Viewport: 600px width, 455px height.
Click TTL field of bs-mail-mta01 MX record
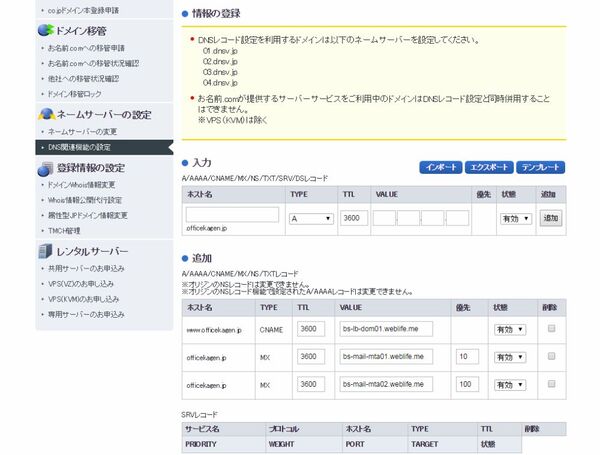pyautogui.click(x=311, y=357)
